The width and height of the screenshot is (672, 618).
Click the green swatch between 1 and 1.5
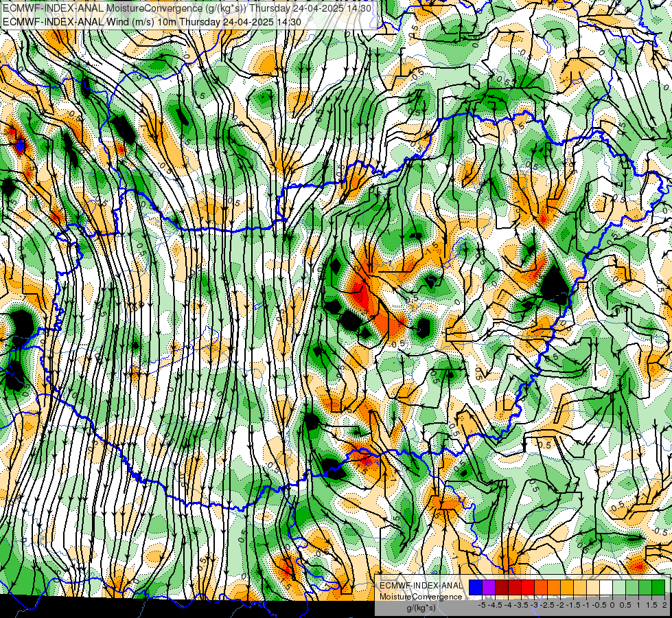point(645,587)
